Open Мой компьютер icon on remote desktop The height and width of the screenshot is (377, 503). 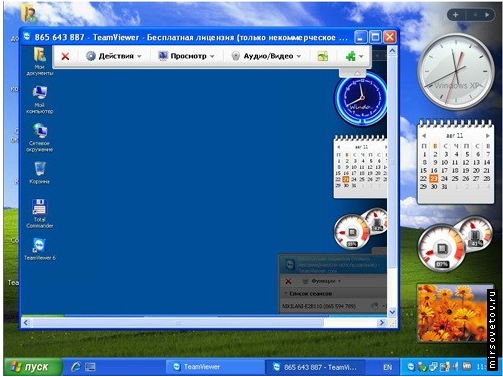click(x=39, y=100)
